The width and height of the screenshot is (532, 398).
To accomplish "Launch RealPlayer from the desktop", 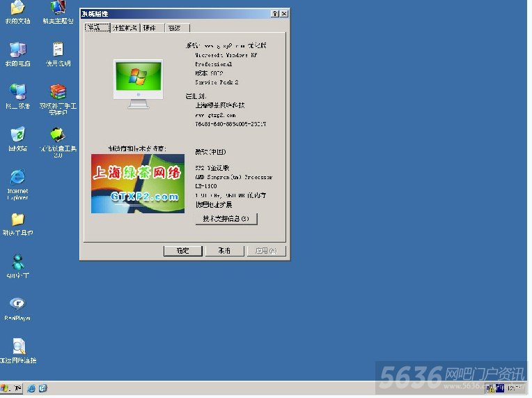I will (17, 309).
